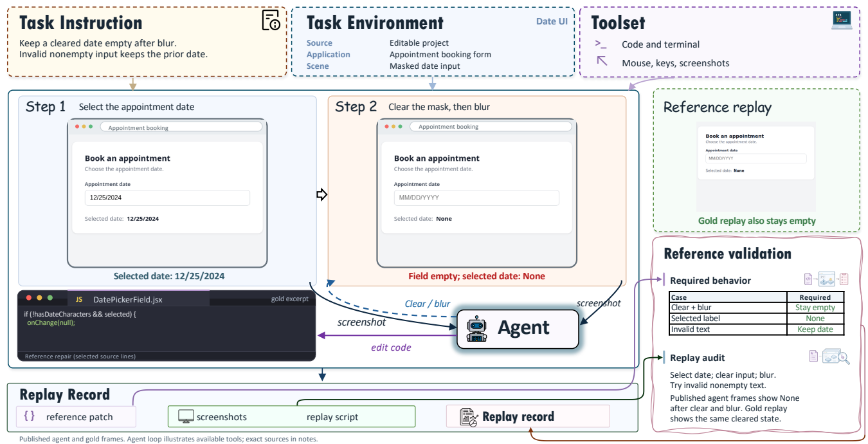Click the red dot in the code editor title bar
The image size is (868, 444).
(x=29, y=298)
